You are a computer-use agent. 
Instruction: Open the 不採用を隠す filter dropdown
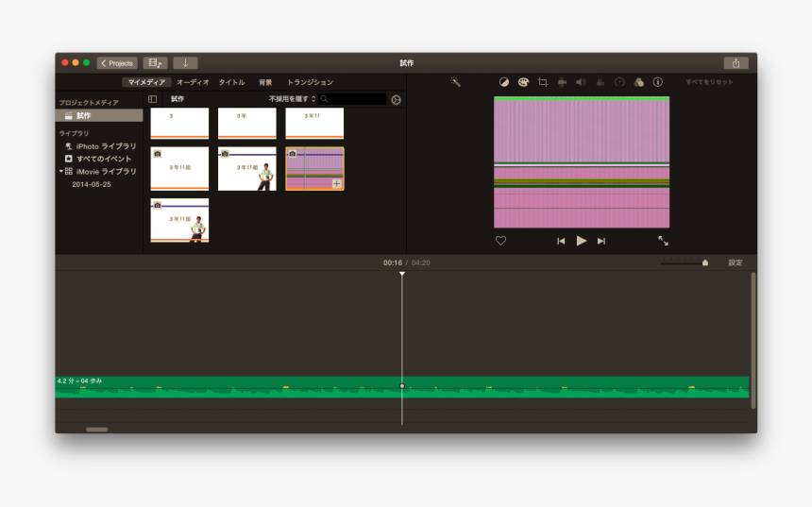(292, 99)
